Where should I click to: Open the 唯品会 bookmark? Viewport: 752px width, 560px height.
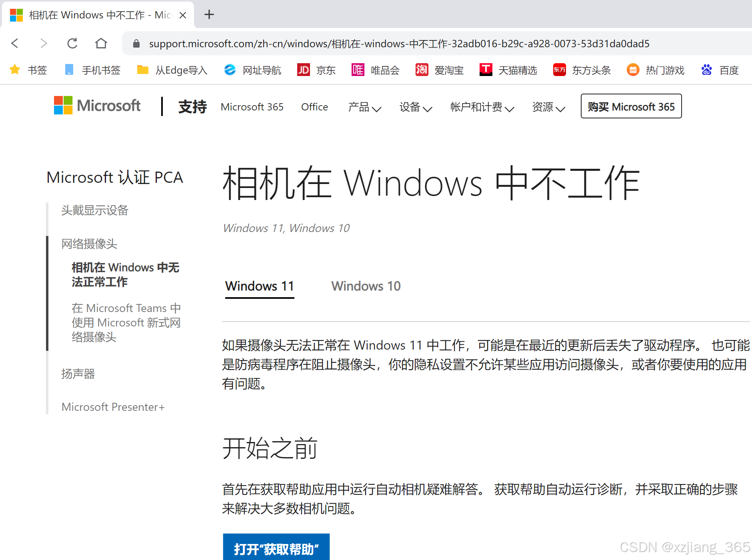point(376,70)
